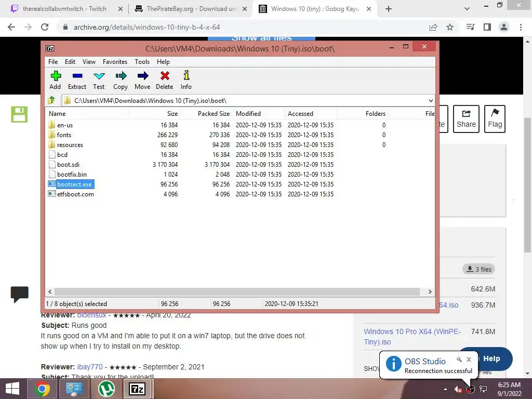Click the Share button on archive.org
Viewport: 532px width, 399px height.
click(x=466, y=119)
